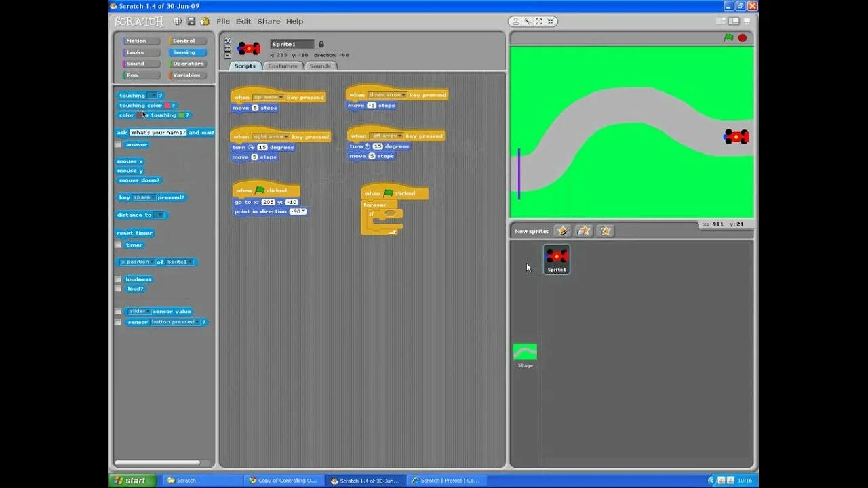Select the grow sprite tool
868x488 pixels.
[539, 22]
